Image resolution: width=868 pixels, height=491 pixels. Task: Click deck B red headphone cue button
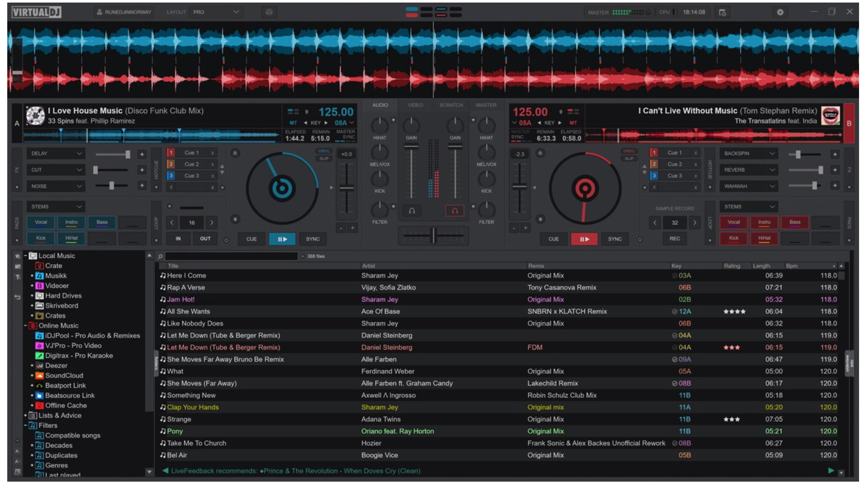(x=454, y=211)
